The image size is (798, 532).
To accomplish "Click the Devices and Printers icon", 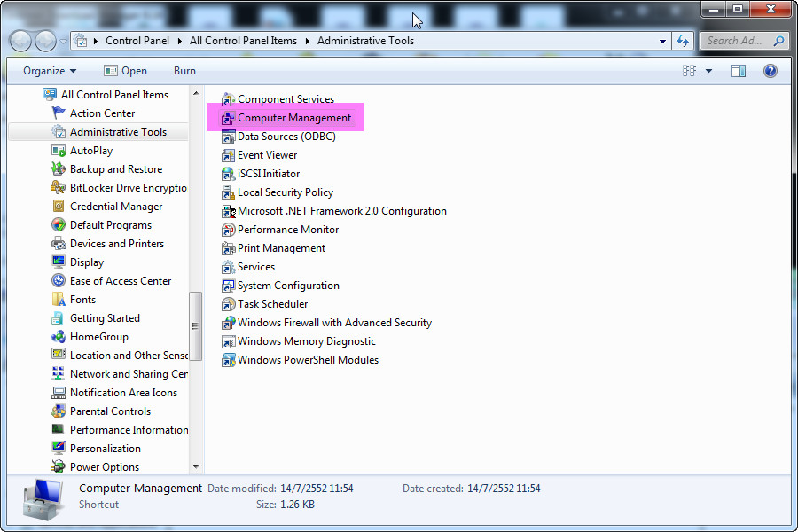I will coord(59,243).
